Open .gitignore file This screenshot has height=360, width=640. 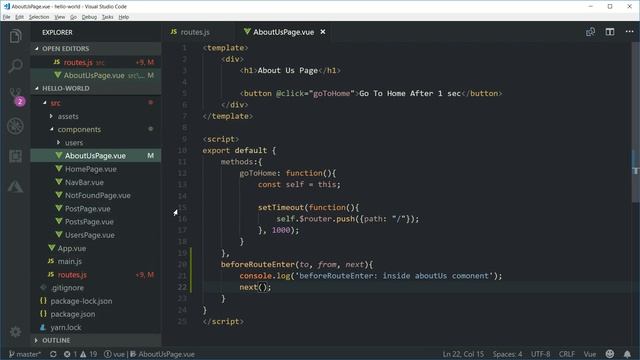coord(97,288)
